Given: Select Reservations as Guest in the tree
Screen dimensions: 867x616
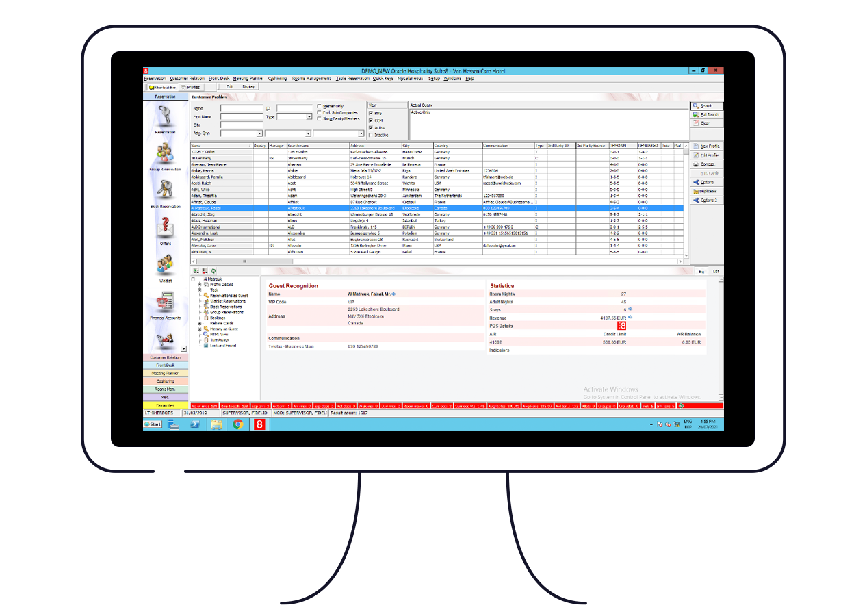Looking at the screenshot, I should tap(228, 296).
